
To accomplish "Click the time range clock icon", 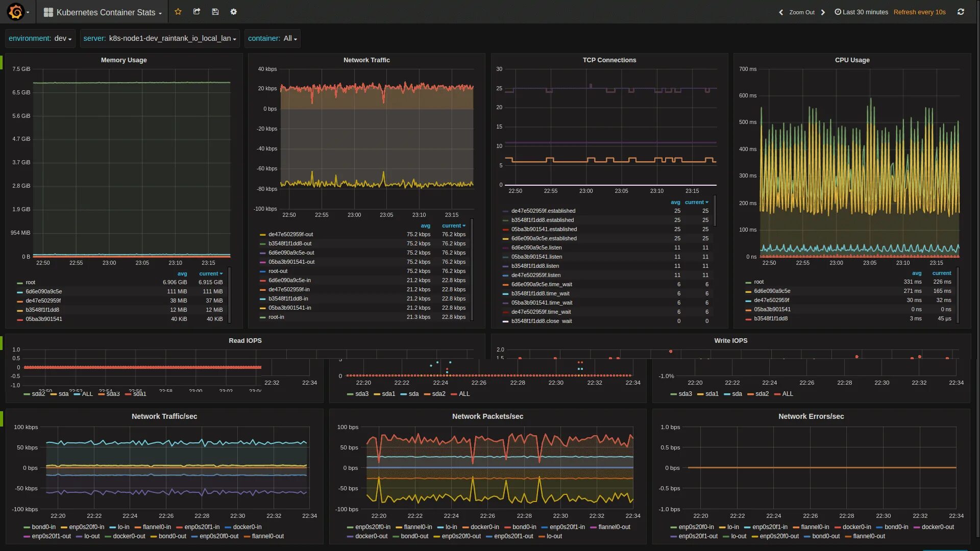I will click(x=837, y=12).
